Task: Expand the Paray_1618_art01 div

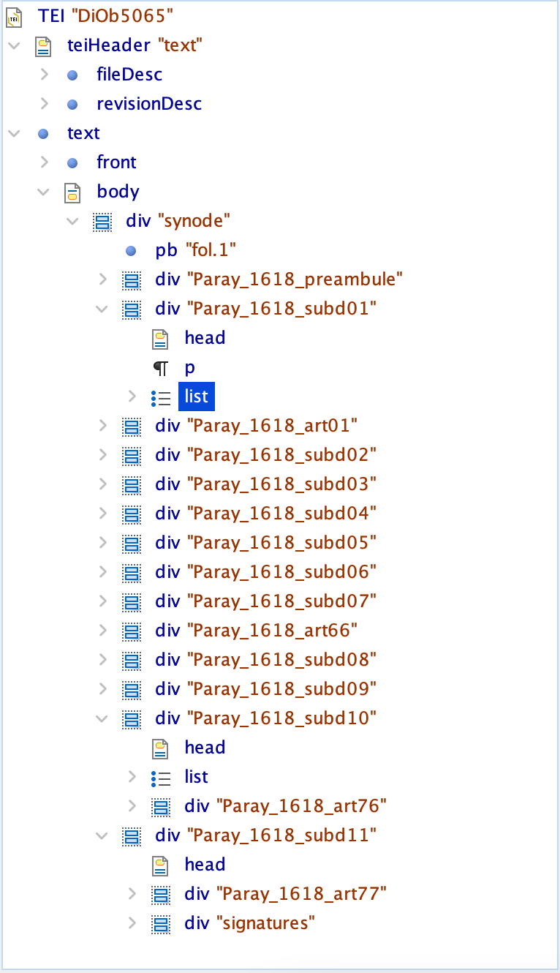Action: 102,426
